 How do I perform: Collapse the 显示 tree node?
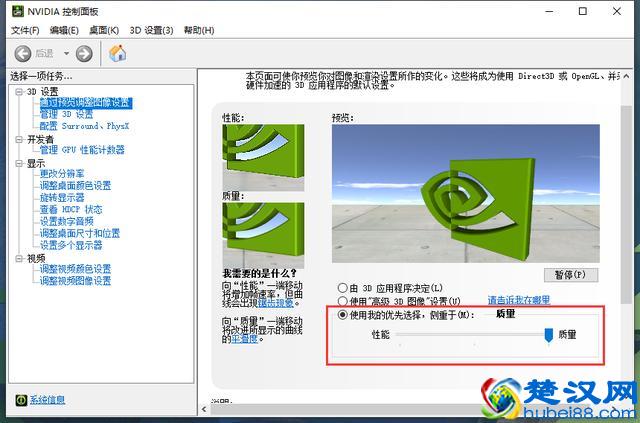point(19,163)
